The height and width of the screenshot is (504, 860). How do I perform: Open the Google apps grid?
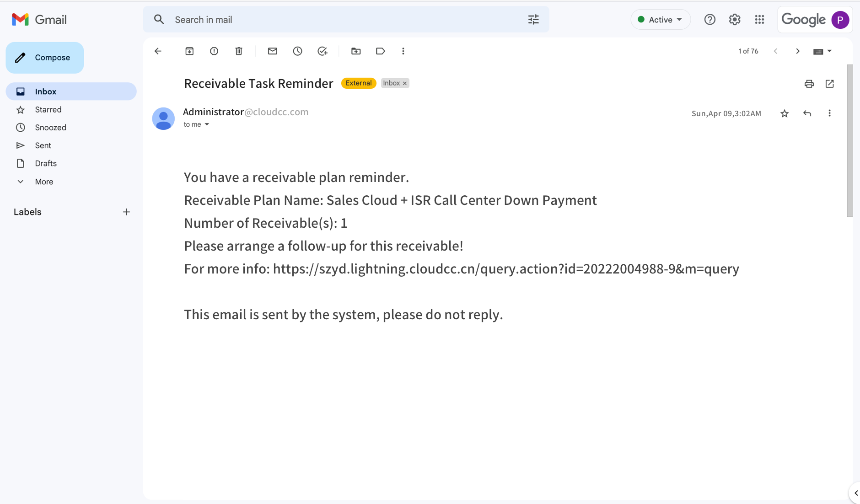point(759,20)
